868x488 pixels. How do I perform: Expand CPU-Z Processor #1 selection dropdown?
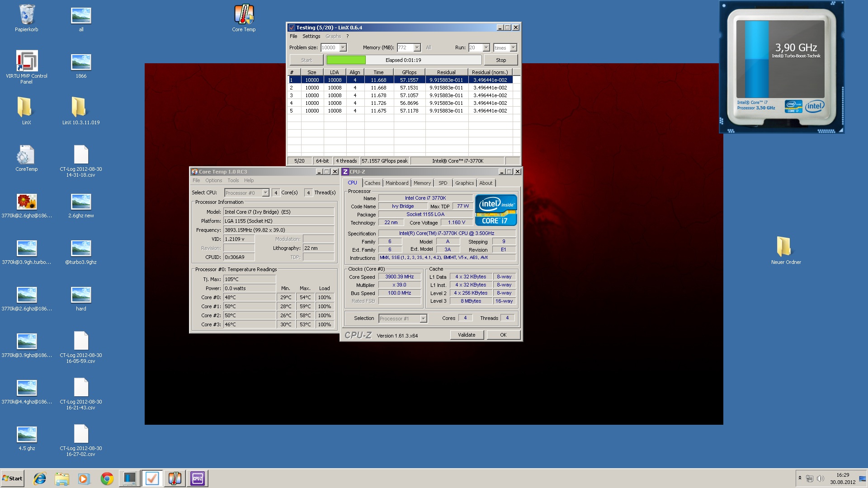(x=423, y=319)
